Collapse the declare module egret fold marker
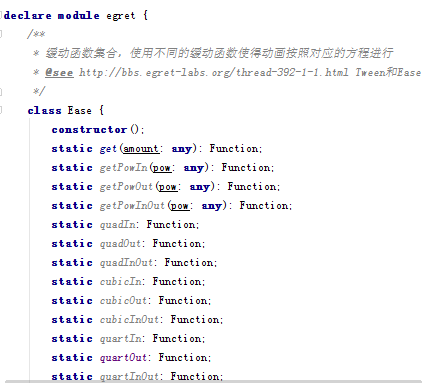446x383 pixels. point(1,15)
